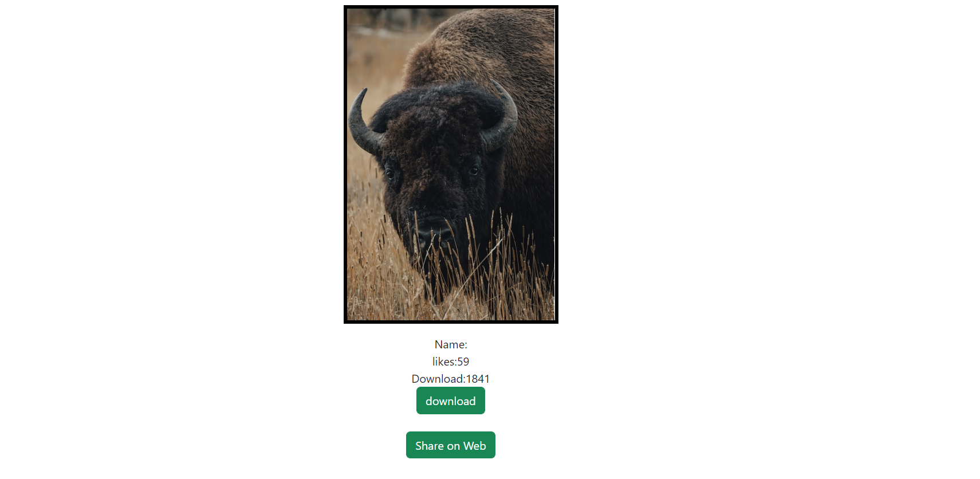Screen dimensions: 980x479
Task: Click the Download:1841 counter text
Action: [451, 379]
